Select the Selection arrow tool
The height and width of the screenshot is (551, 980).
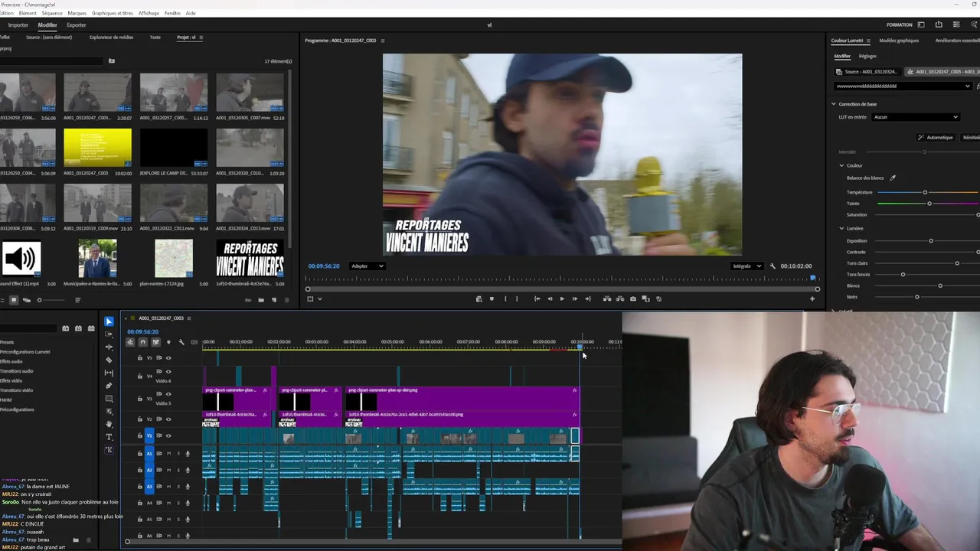click(x=109, y=321)
